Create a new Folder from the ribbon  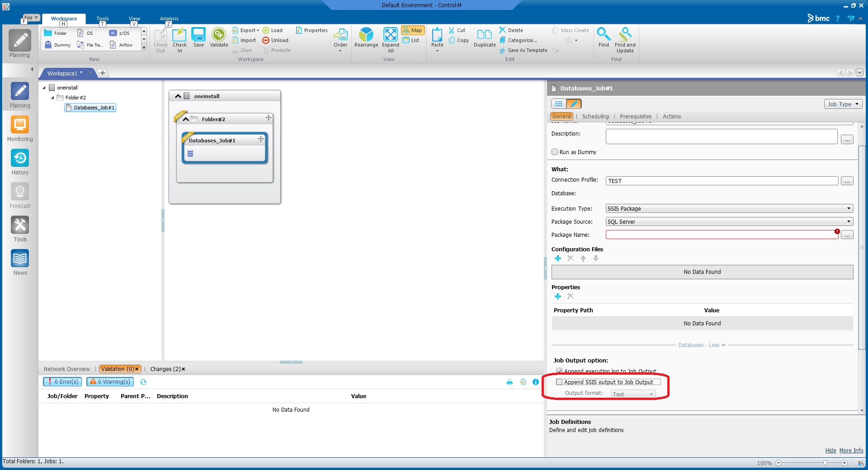[56, 33]
